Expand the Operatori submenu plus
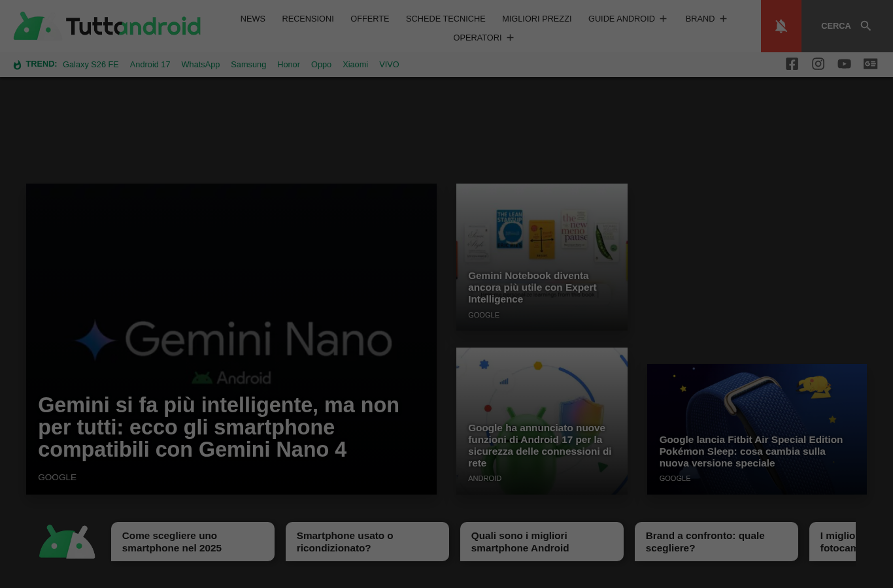Screen dimensions: 893x588 tap(510, 38)
